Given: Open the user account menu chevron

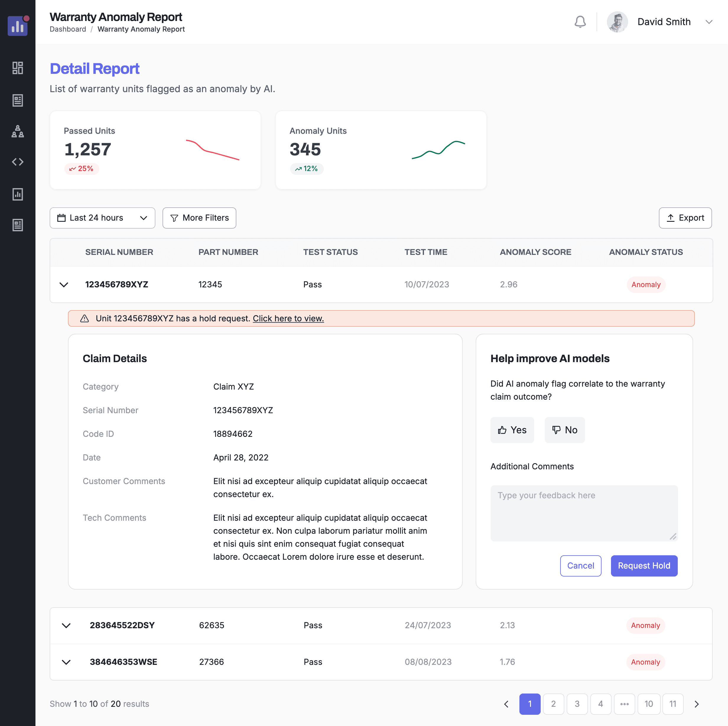Looking at the screenshot, I should click(709, 22).
